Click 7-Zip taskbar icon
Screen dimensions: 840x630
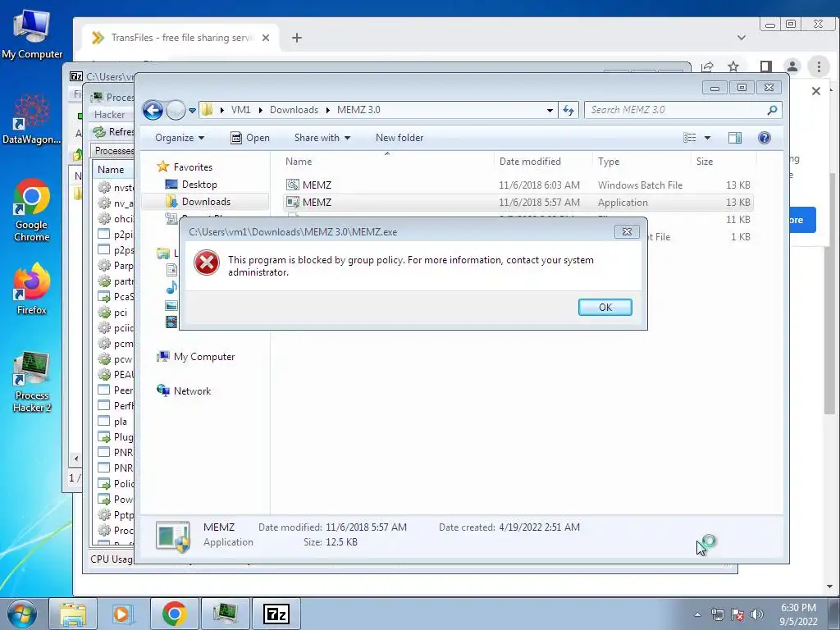tap(276, 614)
